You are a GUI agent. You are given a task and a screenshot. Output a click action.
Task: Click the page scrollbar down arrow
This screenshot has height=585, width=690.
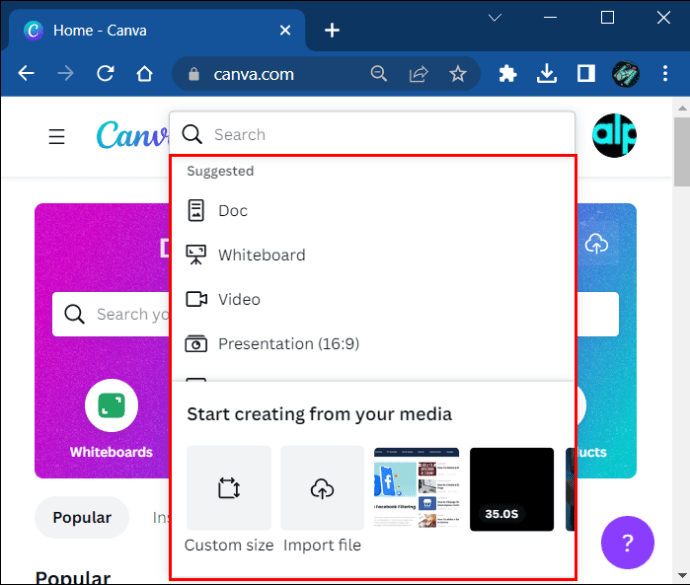[682, 575]
